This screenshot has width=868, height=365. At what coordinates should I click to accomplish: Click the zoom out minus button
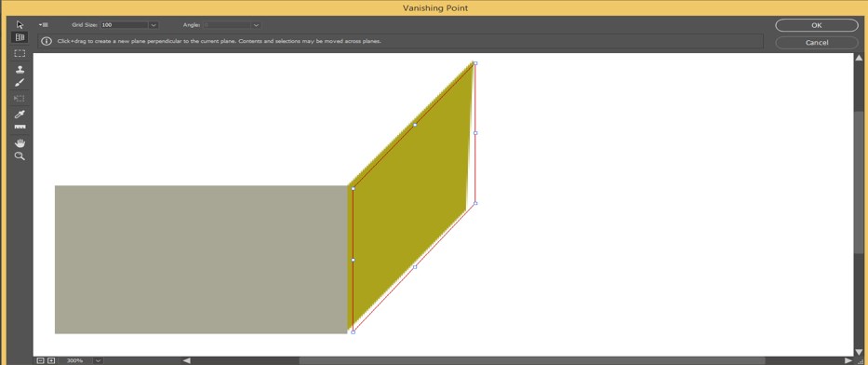tap(41, 360)
